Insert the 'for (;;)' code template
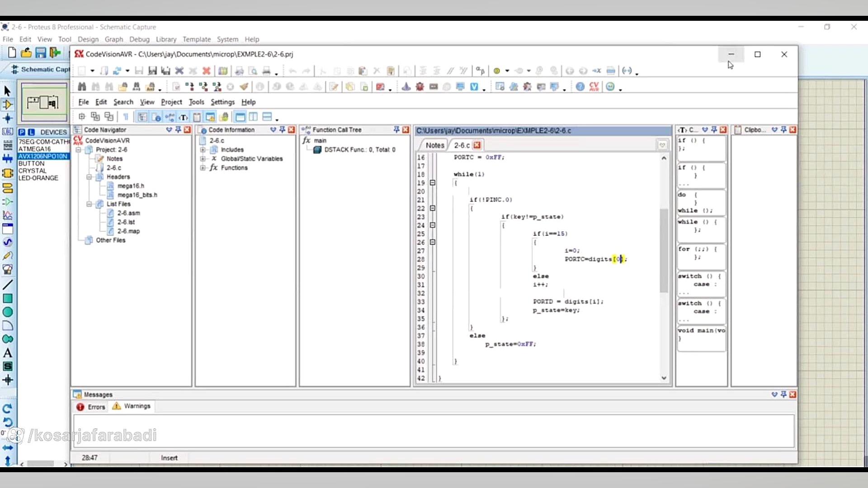This screenshot has height=488, width=868. [701, 257]
